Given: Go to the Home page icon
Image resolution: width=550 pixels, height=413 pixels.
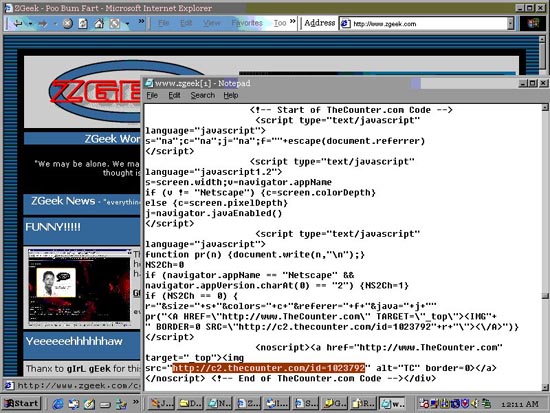Looking at the screenshot, I should (x=99, y=24).
